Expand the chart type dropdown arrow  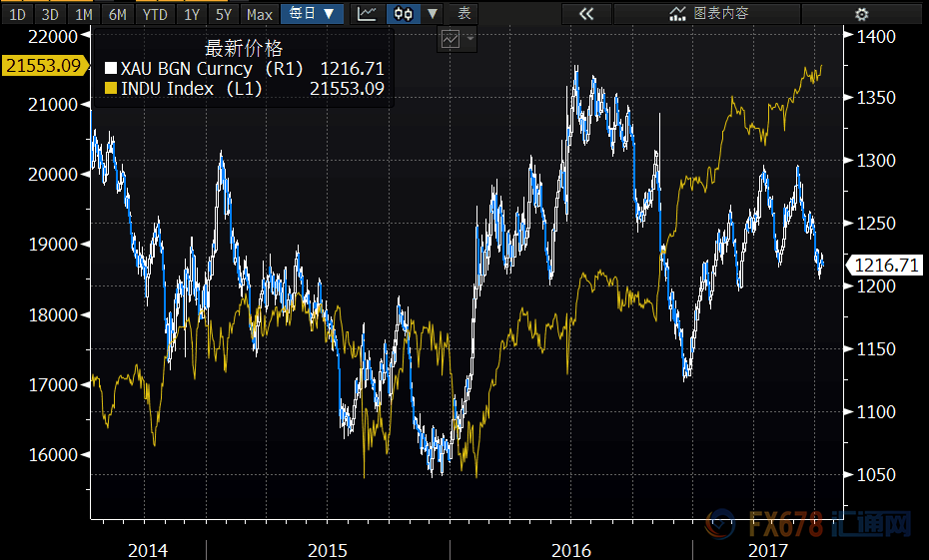coord(432,14)
